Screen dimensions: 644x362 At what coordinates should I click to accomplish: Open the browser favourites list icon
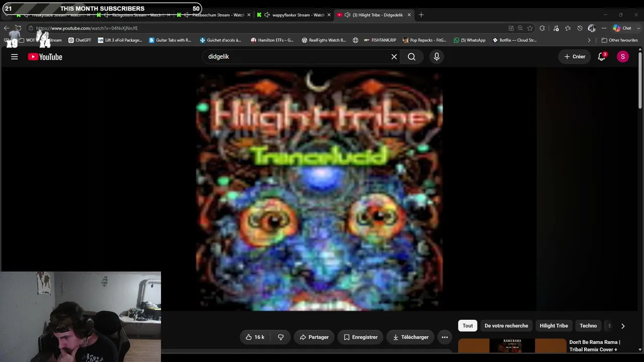(x=568, y=28)
